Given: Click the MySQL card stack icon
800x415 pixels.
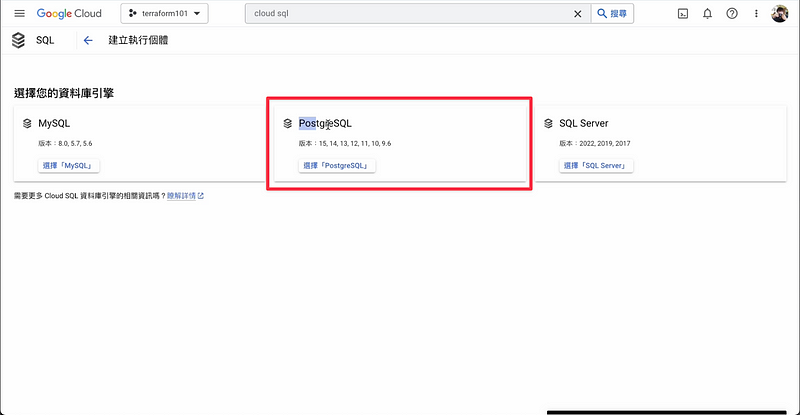Looking at the screenshot, I should (27, 124).
